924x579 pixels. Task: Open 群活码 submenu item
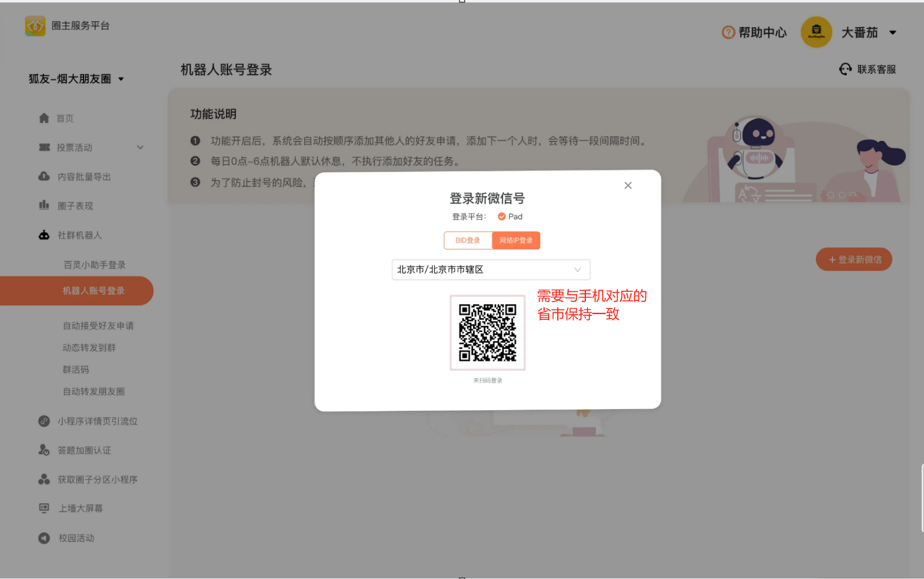click(76, 370)
